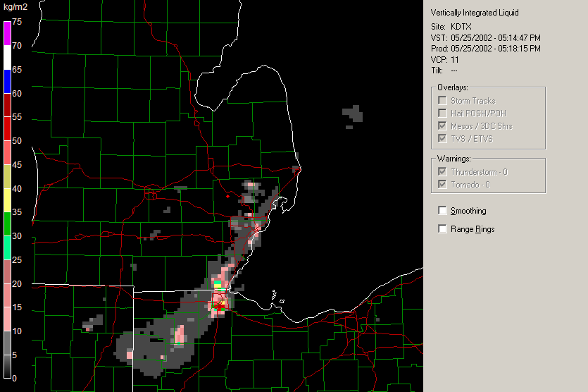
Task: Enable the Smoothing checkbox
Action: [x=442, y=211]
